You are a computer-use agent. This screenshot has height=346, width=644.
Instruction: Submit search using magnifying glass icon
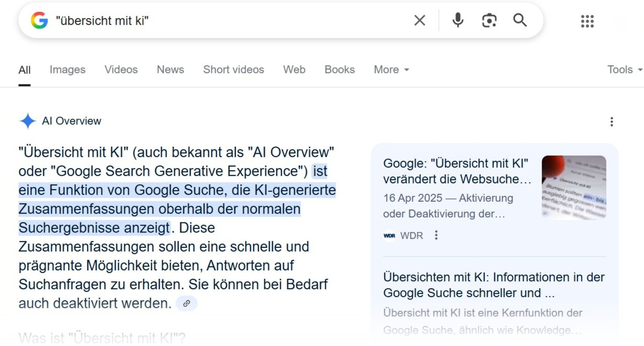[520, 20]
